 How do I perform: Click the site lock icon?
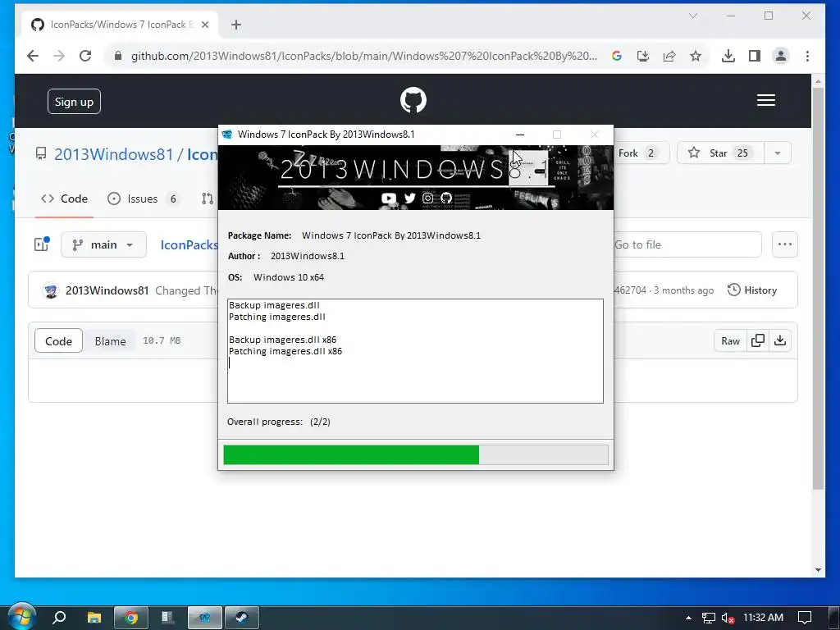(118, 56)
